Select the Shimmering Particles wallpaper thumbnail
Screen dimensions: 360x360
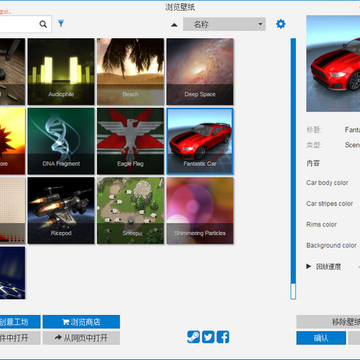200,210
